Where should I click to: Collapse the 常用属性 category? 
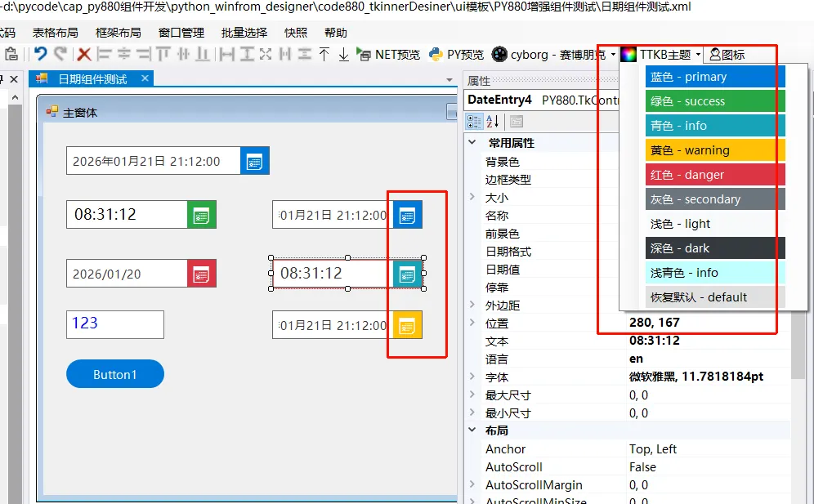[x=472, y=142]
